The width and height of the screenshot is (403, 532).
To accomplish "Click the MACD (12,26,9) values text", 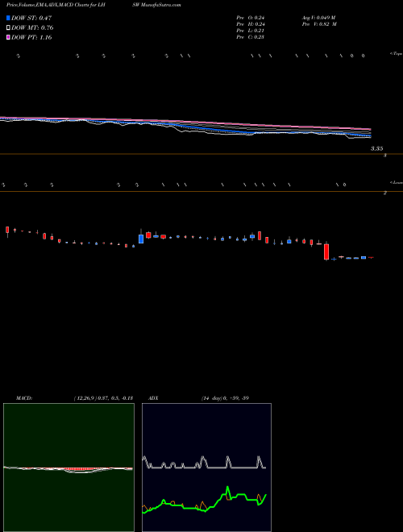I will point(103,398).
